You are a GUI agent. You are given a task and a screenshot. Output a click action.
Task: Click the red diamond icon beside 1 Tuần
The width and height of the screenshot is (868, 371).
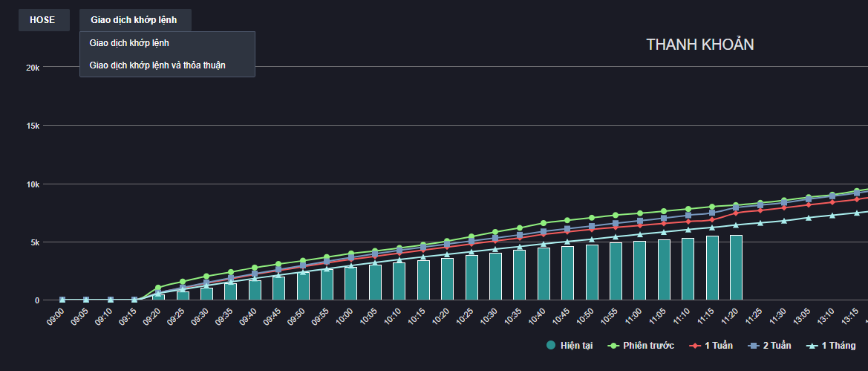694,346
